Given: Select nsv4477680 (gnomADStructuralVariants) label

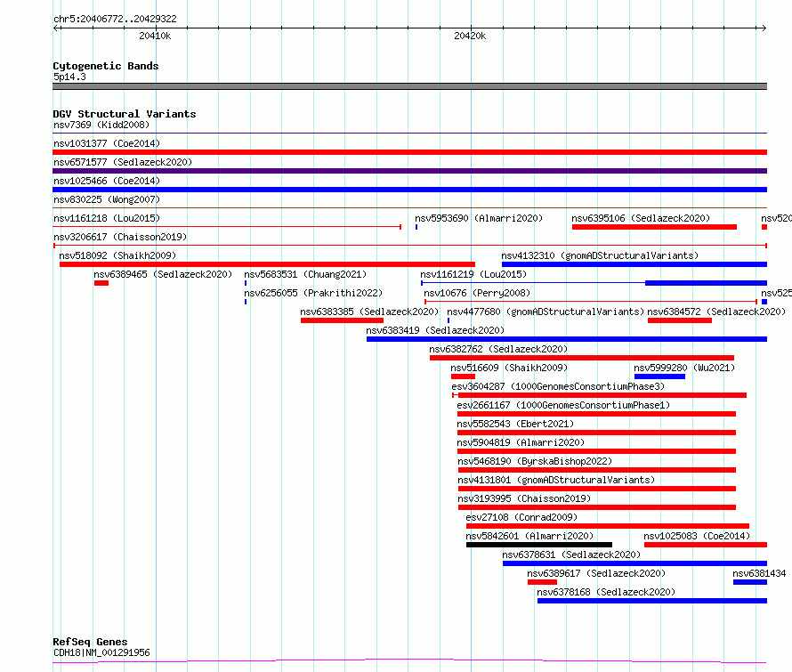Looking at the screenshot, I should pos(546,312).
